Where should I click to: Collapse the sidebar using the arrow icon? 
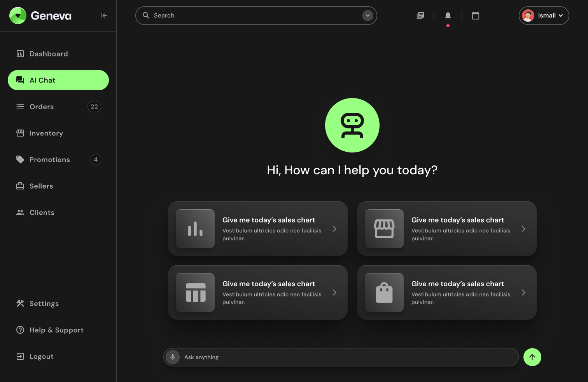pyautogui.click(x=104, y=16)
